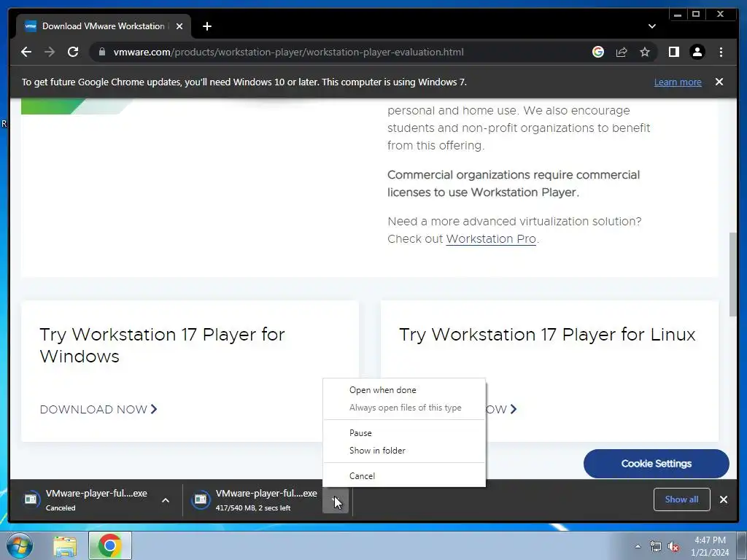Click the canceled VMware-player download item
The image size is (747, 560).
coord(86,499)
